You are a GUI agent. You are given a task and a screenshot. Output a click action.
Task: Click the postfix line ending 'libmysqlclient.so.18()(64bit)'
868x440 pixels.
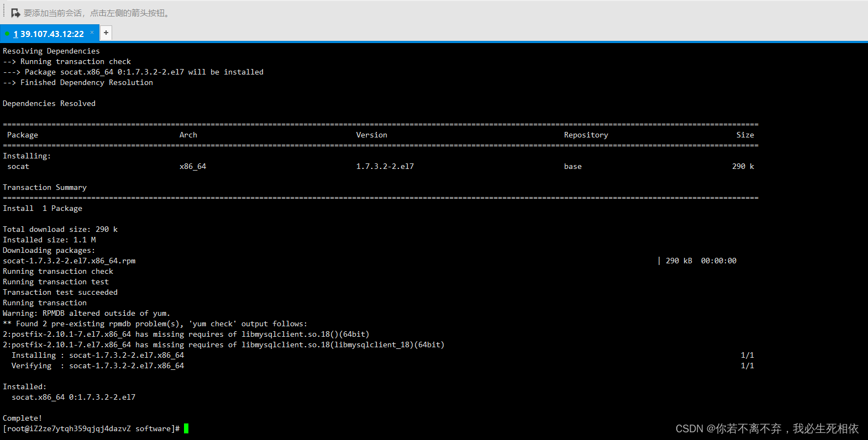(186, 334)
